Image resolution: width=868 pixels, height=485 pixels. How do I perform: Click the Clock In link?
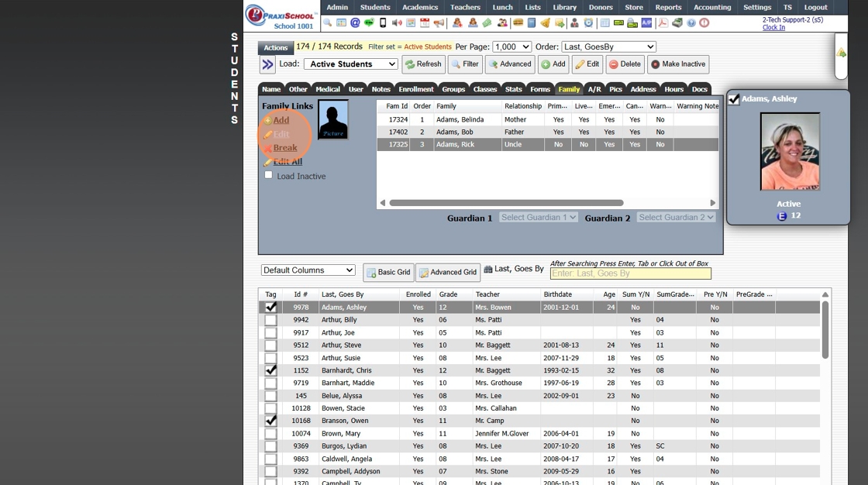773,27
